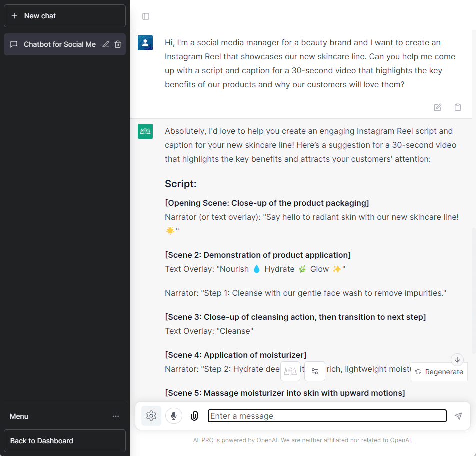Send message with paper plane icon
Screen dimensions: 476x456
458,416
